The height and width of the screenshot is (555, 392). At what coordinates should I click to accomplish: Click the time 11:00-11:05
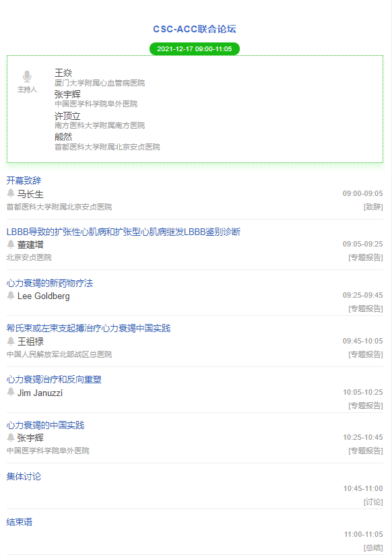363,534
